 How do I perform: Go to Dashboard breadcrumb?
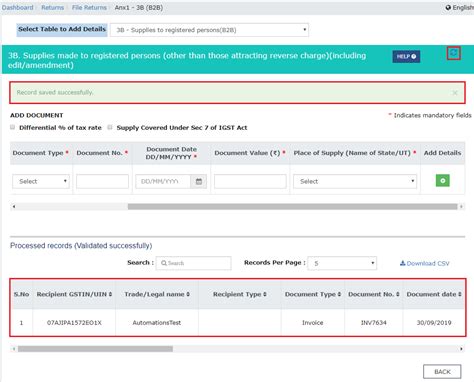click(x=17, y=7)
